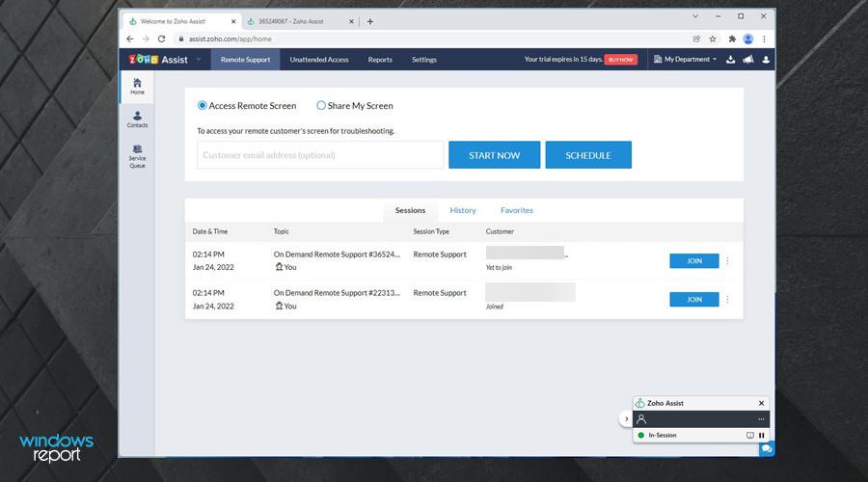Click the browser forward arrow
Image resolution: width=868 pixels, height=482 pixels.
pyautogui.click(x=146, y=39)
